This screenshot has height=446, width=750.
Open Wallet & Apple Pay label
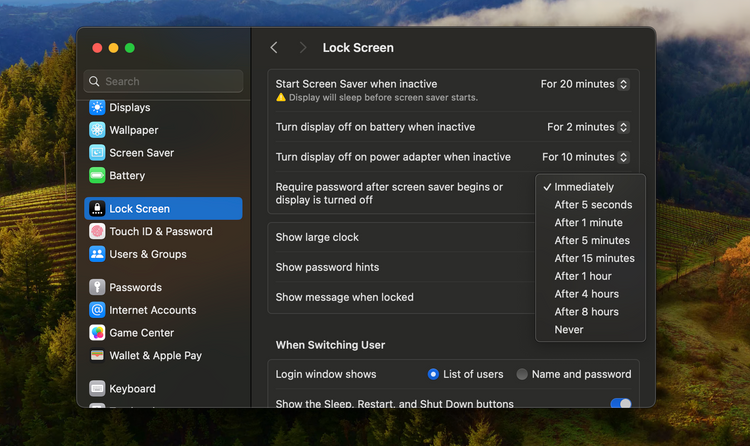click(155, 356)
